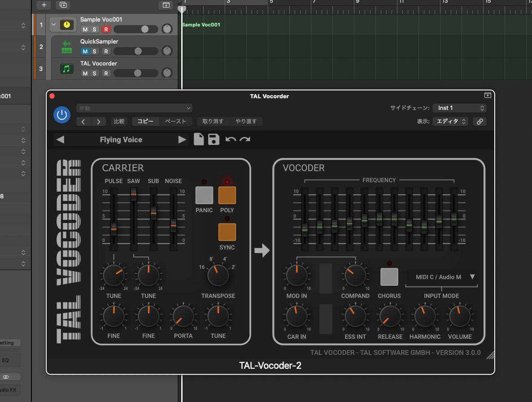The image size is (532, 402).
Task: Click the QuickSampler track volume slider
Action: click(136, 52)
